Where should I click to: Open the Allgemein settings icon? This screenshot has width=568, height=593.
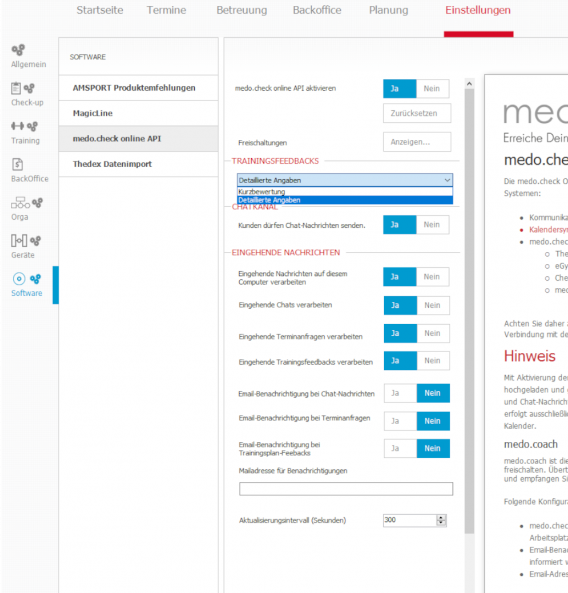(18, 50)
